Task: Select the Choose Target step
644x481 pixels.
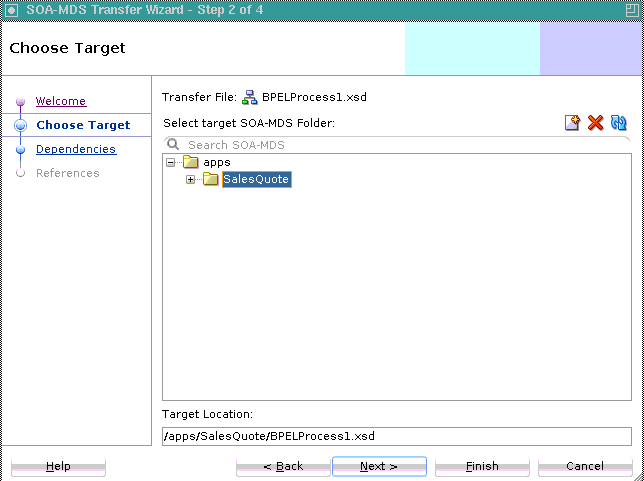Action: [x=83, y=125]
